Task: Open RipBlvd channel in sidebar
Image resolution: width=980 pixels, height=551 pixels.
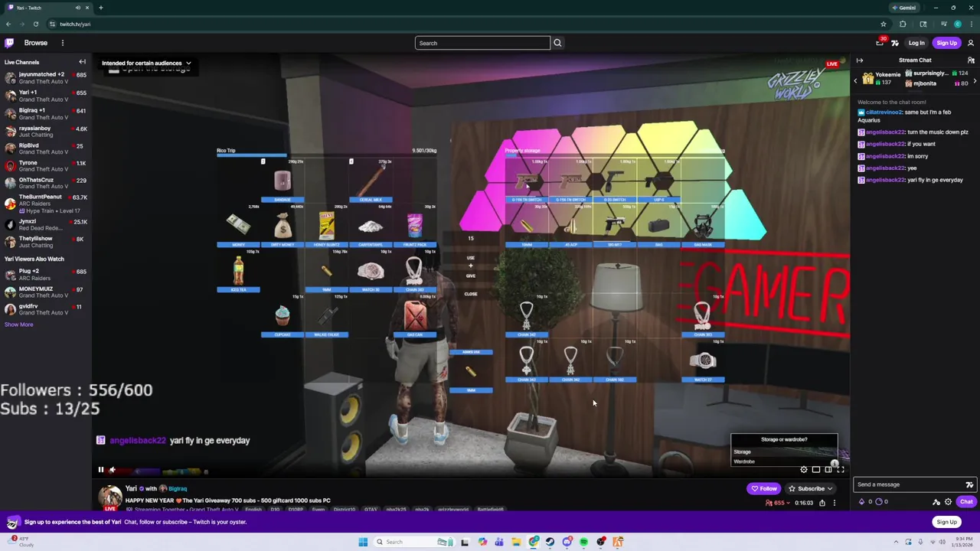Action: 46,148
